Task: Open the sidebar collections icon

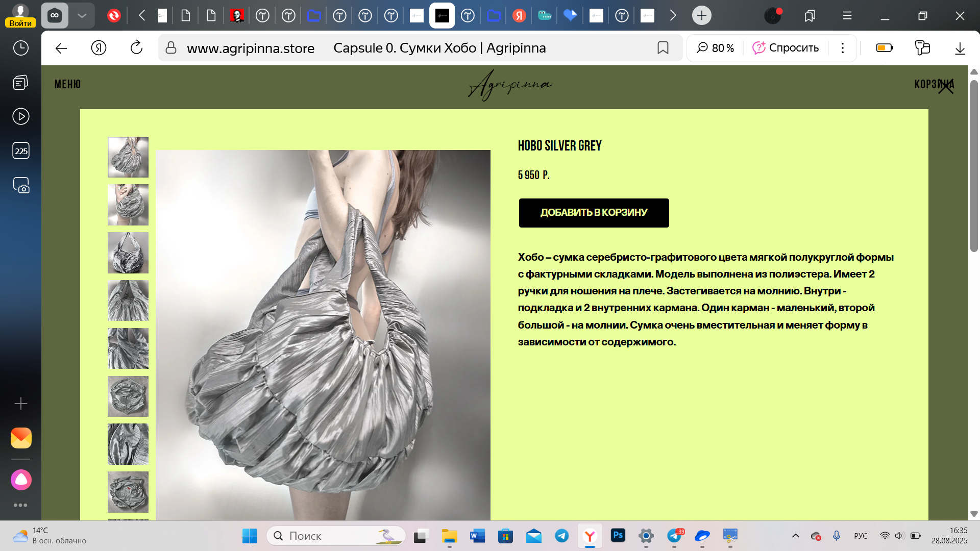Action: pos(20,83)
